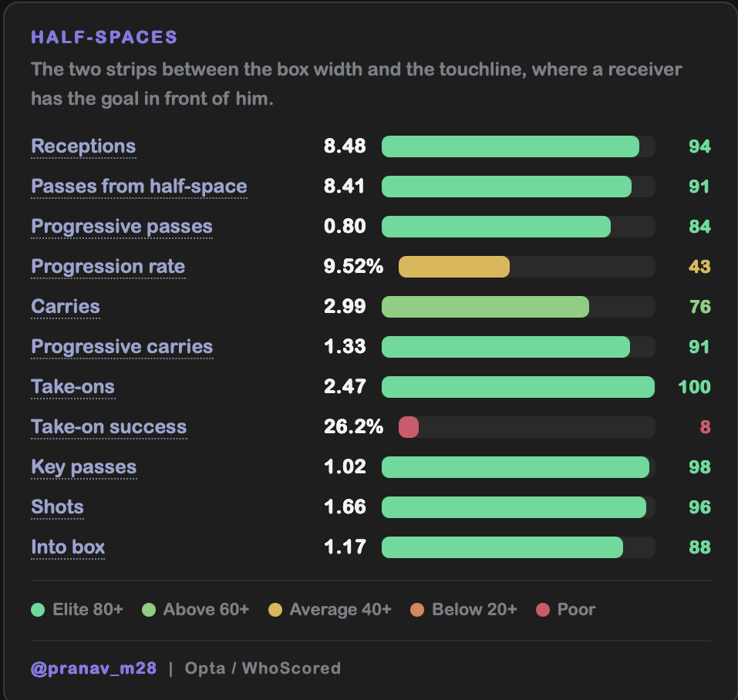Click the full Take-ons percentile bar
The width and height of the screenshot is (738, 700).
coord(518,387)
